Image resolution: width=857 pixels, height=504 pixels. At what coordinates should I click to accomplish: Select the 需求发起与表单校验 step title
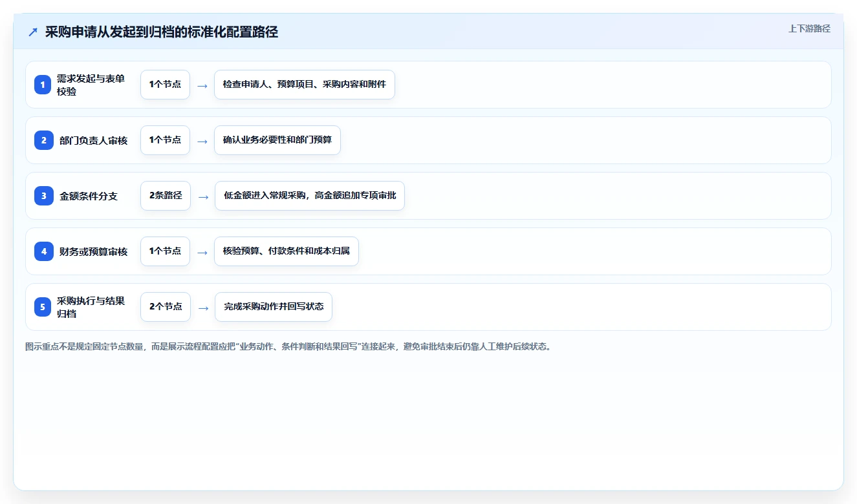(91, 85)
